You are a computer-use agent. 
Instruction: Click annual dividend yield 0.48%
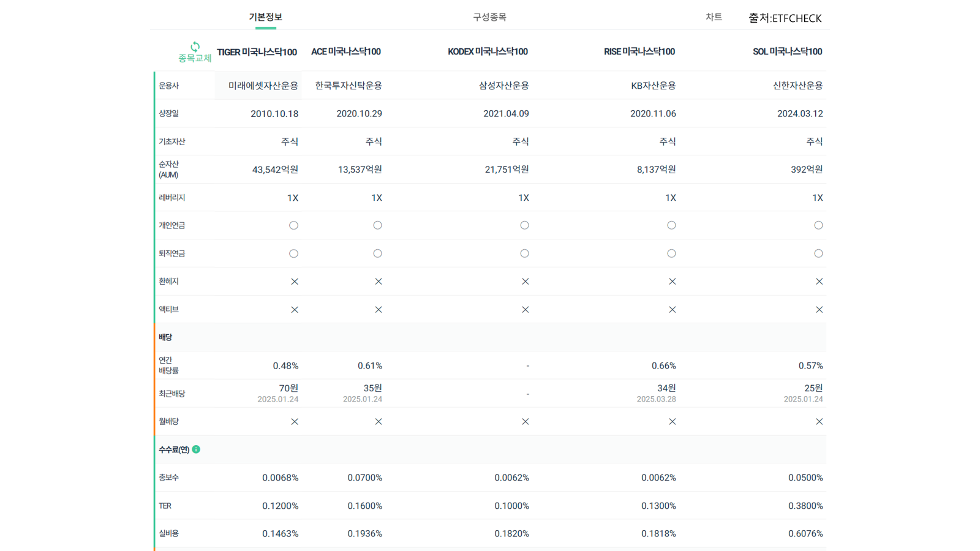coord(285,366)
